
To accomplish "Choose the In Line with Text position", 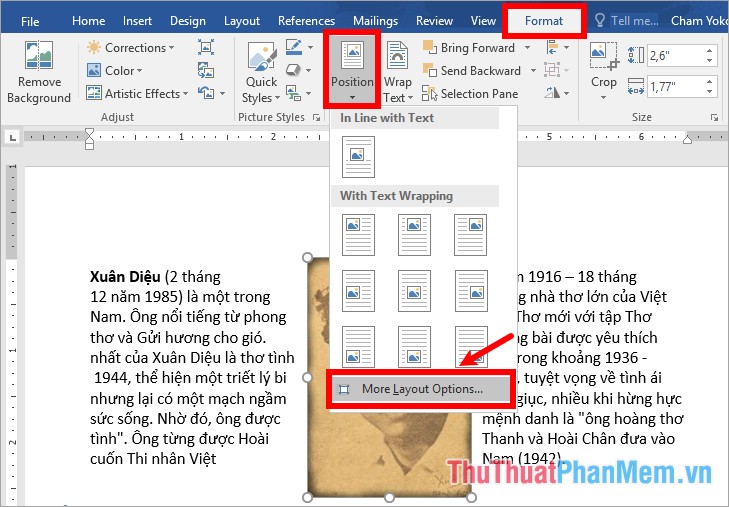I will tap(358, 157).
